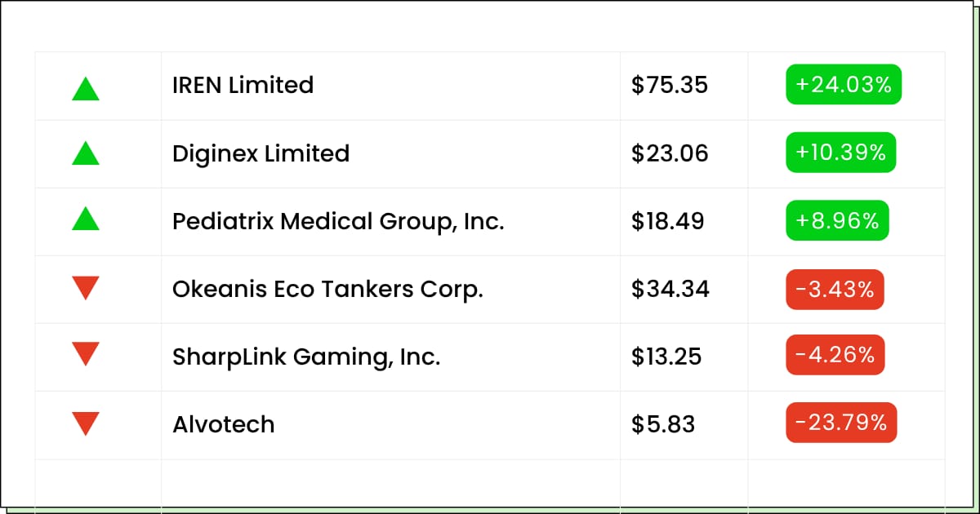Click the -4.26% red change badge
The image size is (980, 514).
(x=835, y=356)
